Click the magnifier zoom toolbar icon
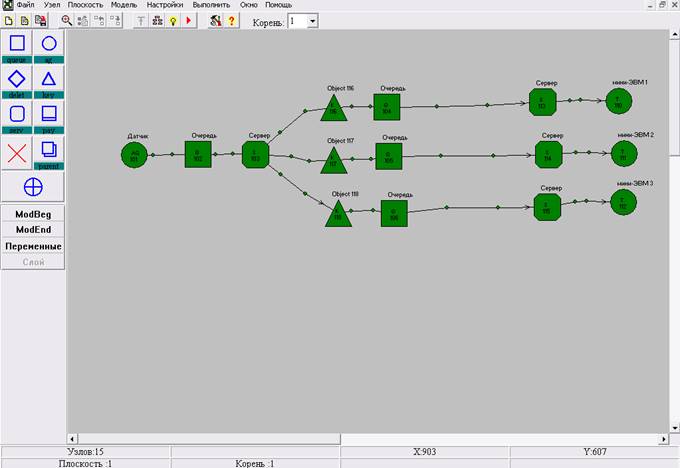680x468 pixels. point(67,20)
